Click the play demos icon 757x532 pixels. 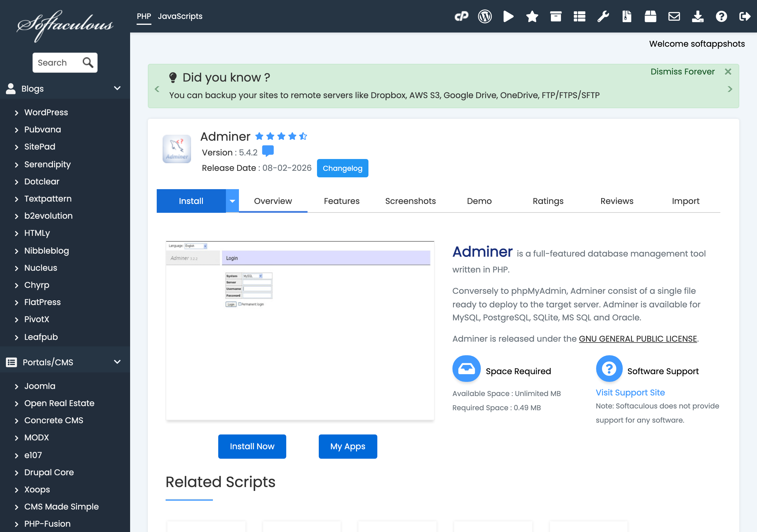tap(508, 16)
